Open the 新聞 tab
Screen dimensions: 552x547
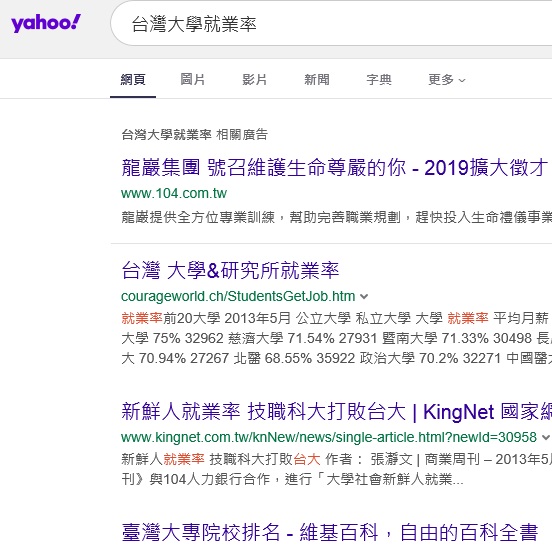click(316, 80)
